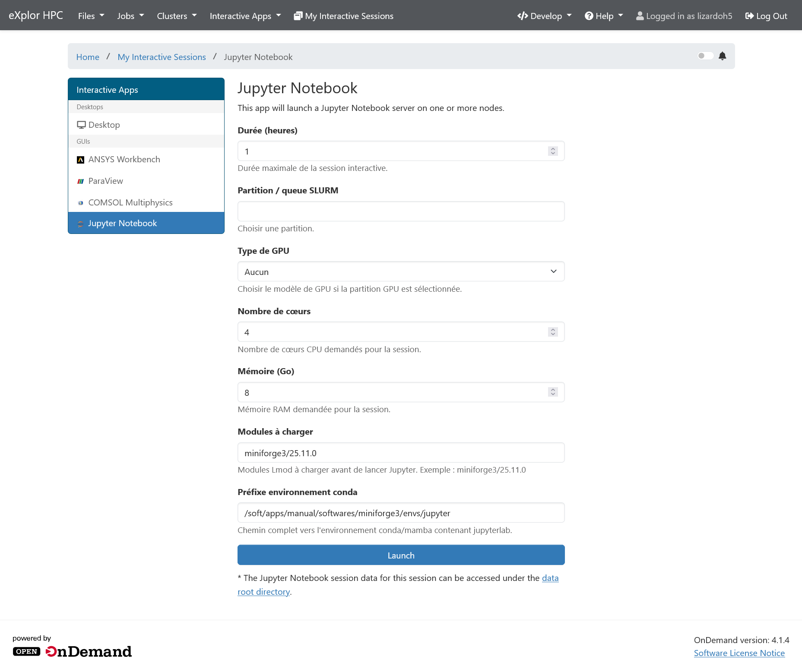Open the Interactive Apps navbar dropdown
This screenshot has height=672, width=802.
[x=245, y=16]
